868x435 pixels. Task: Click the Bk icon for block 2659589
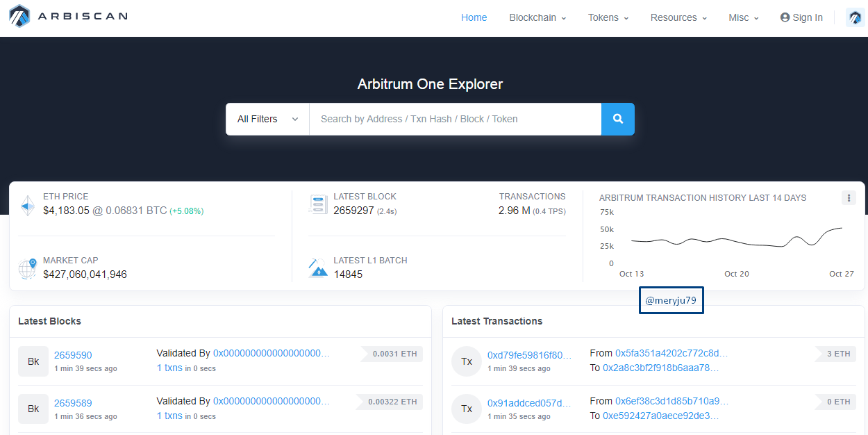click(33, 409)
